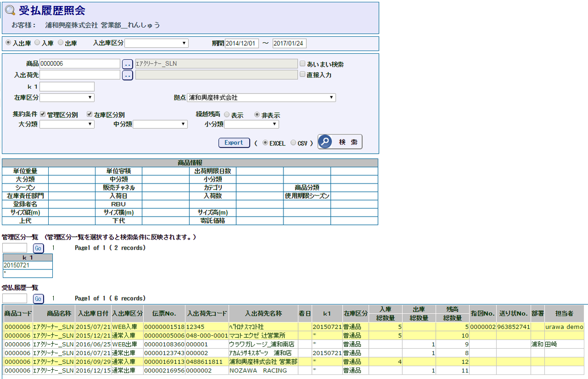Screen dimensions: 588x379
Task: Open product lookup button next to 商品 field
Action: coord(127,64)
